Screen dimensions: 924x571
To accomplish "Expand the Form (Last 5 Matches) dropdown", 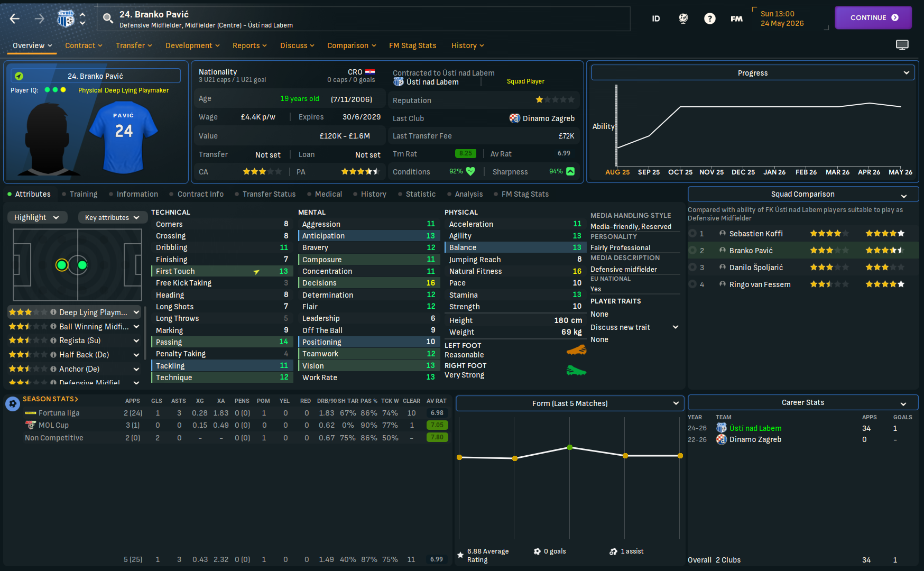I will [x=570, y=403].
